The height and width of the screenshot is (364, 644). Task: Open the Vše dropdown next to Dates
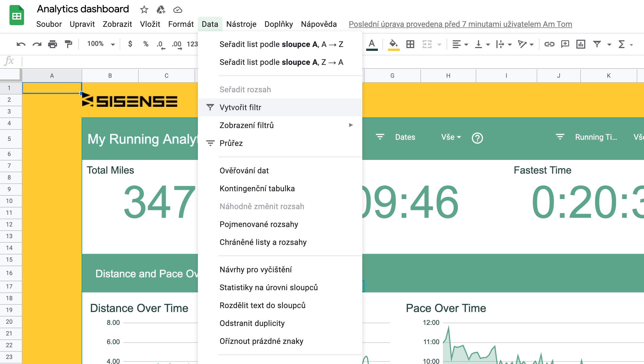click(451, 137)
